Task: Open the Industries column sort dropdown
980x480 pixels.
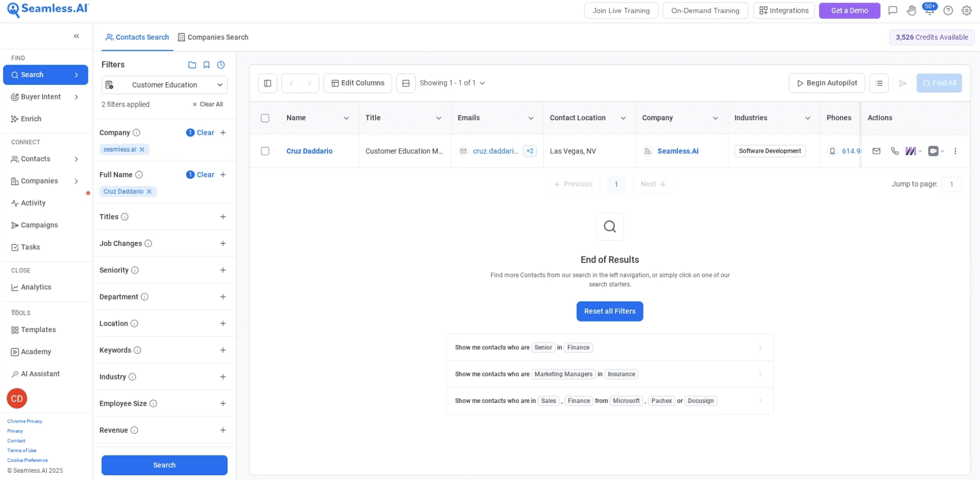Action: pos(807,118)
